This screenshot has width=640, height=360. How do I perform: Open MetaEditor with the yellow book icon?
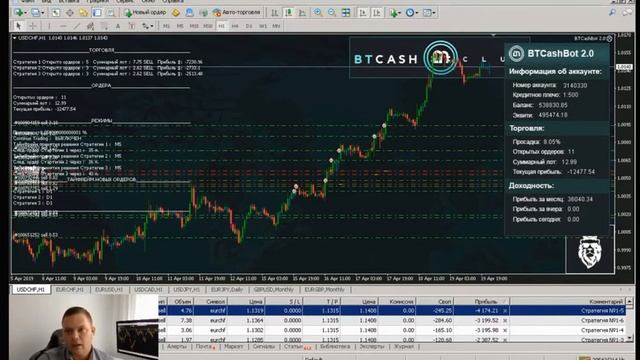(176, 13)
